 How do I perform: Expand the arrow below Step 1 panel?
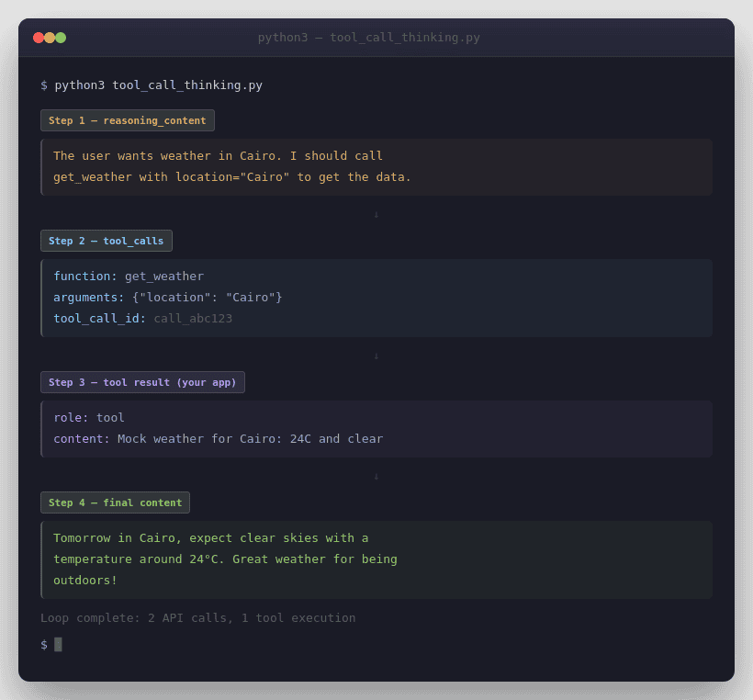(x=376, y=213)
